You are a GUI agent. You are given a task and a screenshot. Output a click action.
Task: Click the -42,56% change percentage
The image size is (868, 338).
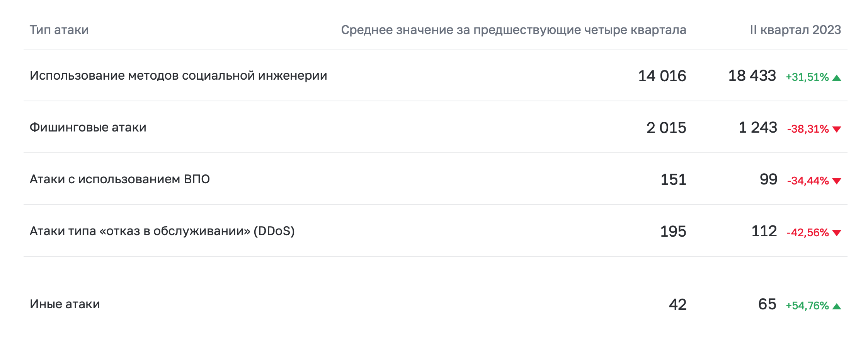point(807,233)
